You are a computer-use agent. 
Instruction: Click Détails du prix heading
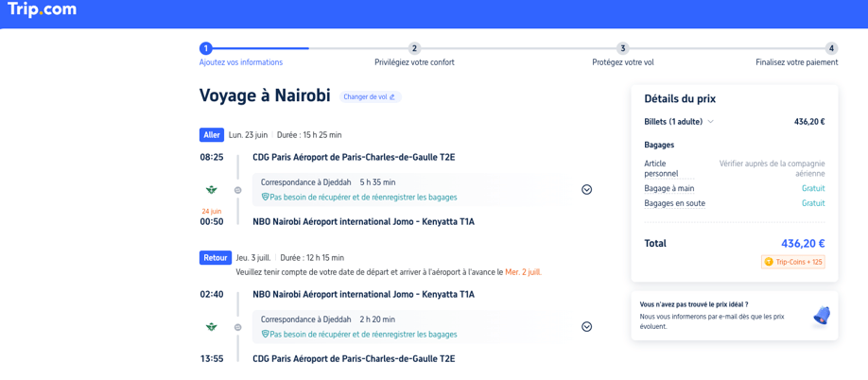(680, 99)
